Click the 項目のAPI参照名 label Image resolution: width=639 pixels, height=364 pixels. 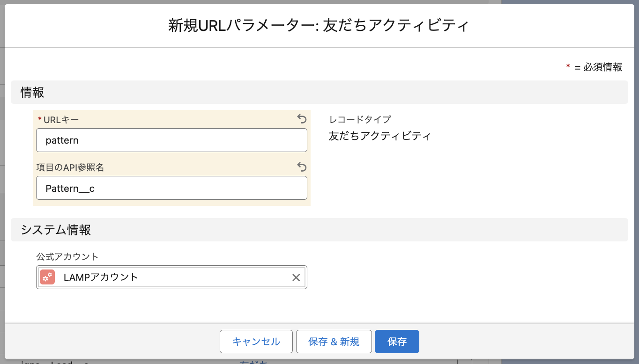70,167
